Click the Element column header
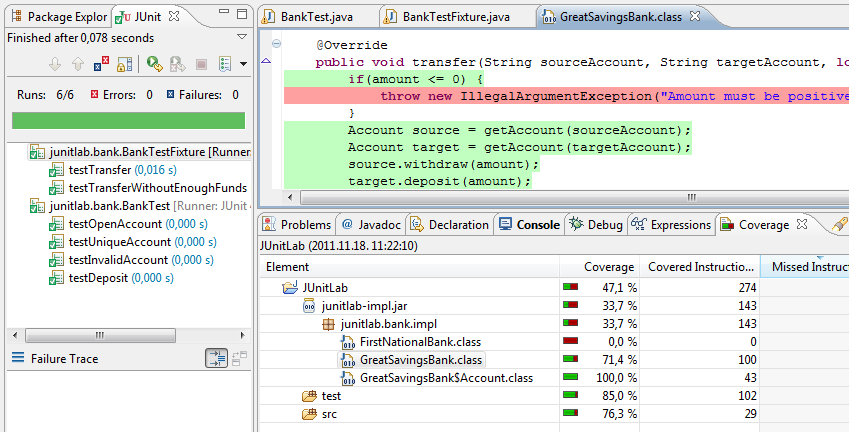 [410, 267]
